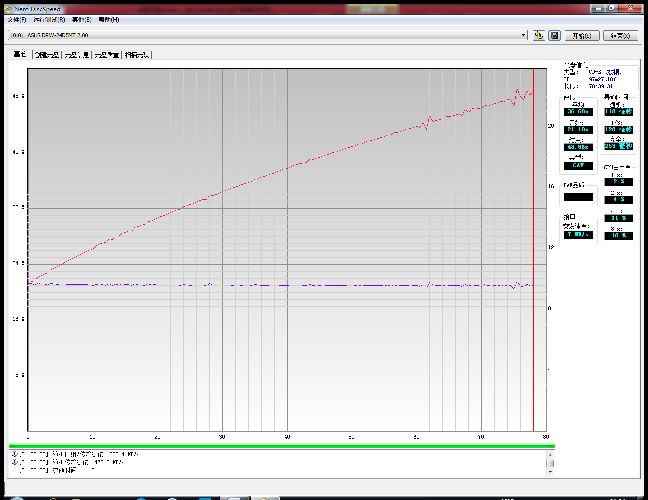This screenshot has height=500, width=648.
Task: Click the Exit (X) button
Action: [620, 36]
